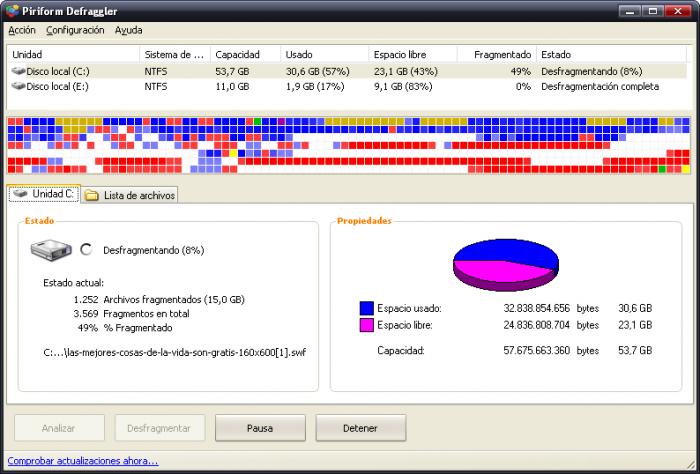
Task: Maximize the Defraggler window
Action: [653, 11]
